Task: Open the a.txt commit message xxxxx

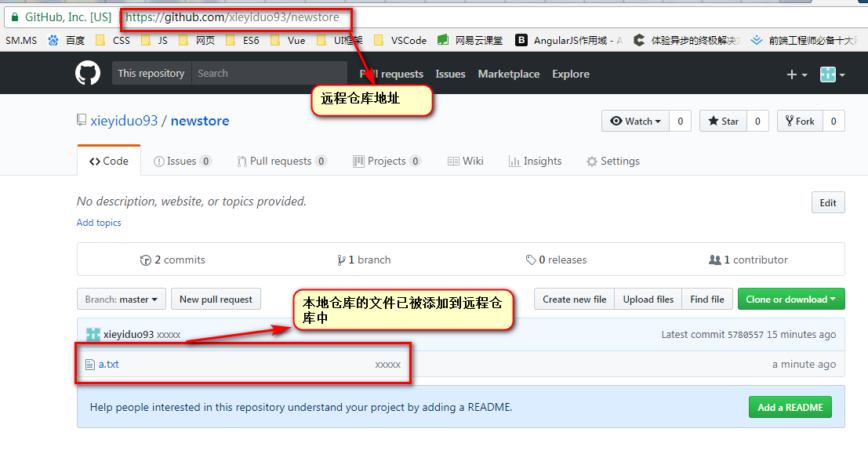Action: [x=387, y=365]
